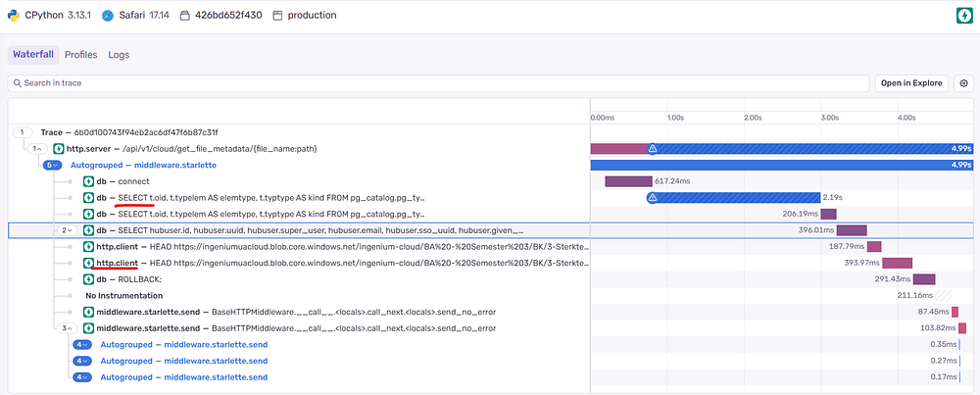Click the db connect span icon
This screenshot has width=980, height=395.
[x=89, y=181]
